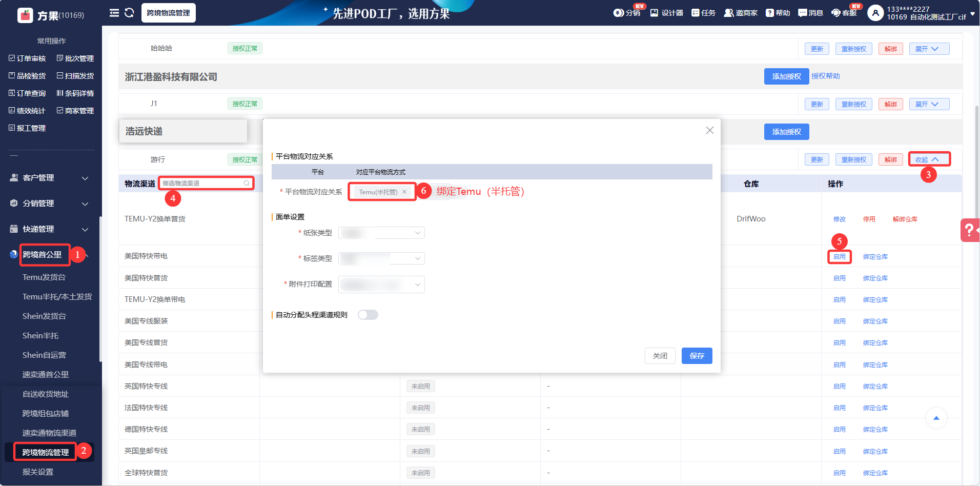Open the 标签类型 dropdown
Screen dimensions: 980x486
point(382,258)
